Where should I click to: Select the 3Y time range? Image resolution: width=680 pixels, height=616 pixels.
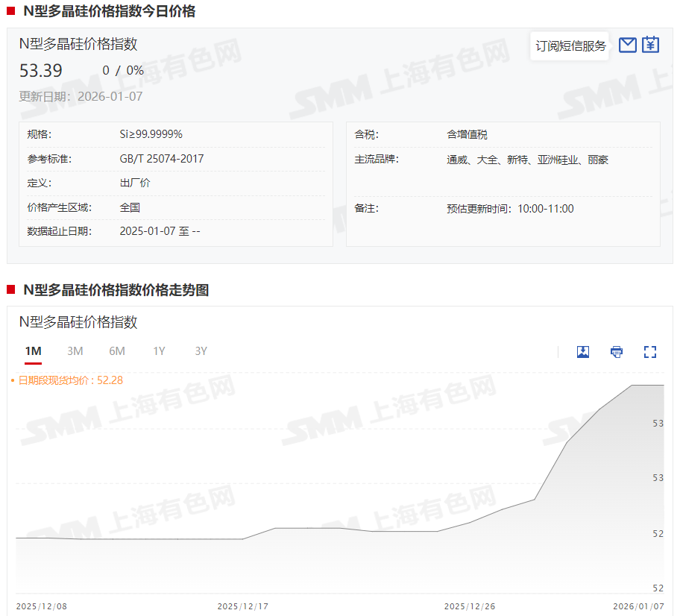201,351
